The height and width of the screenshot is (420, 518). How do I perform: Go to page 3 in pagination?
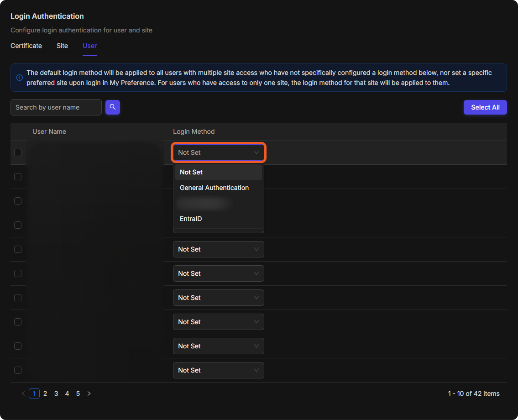click(56, 394)
